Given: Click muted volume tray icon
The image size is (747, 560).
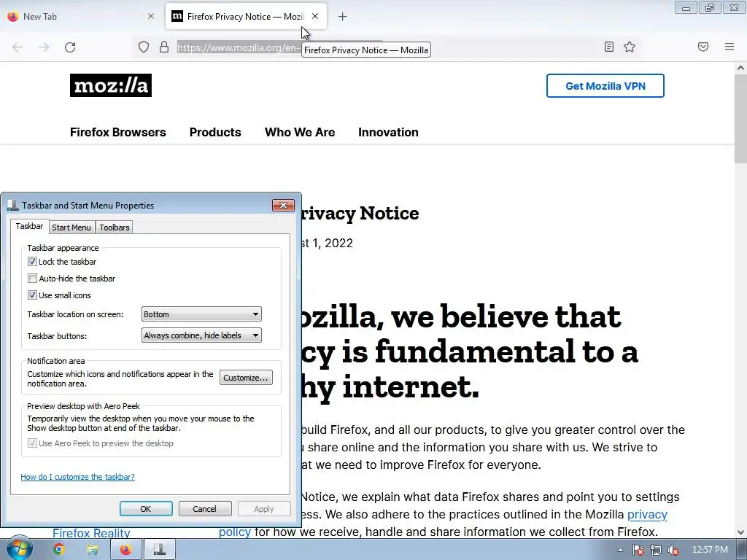Looking at the screenshot, I should (x=673, y=550).
